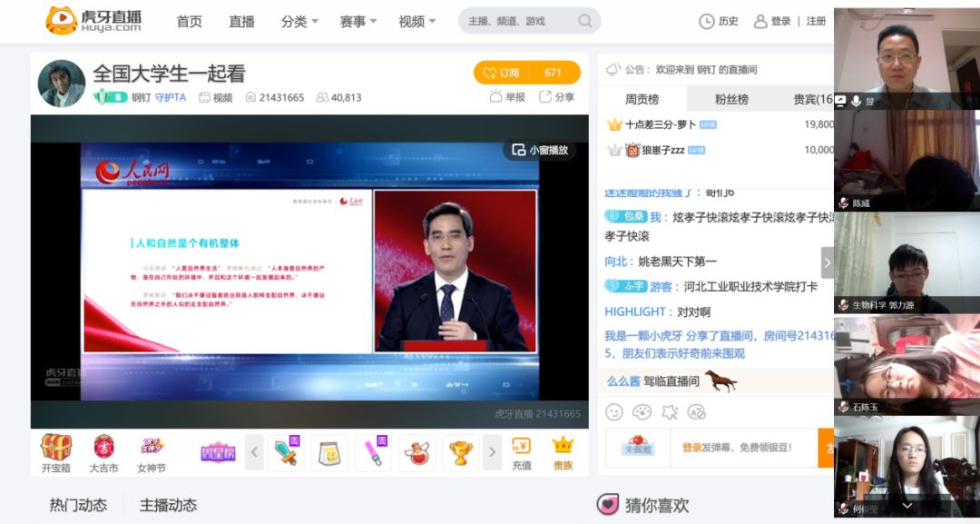Select the gold trophy gift icon
This screenshot has width=980, height=524.
coord(461,452)
